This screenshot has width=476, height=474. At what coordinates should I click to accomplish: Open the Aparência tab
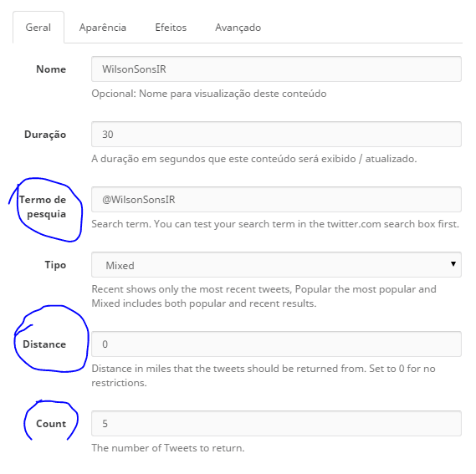[103, 28]
